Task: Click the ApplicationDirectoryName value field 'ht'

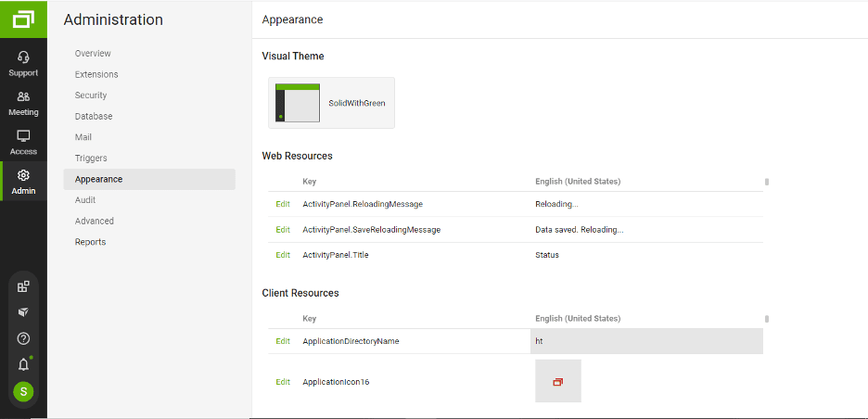Action: coord(645,341)
